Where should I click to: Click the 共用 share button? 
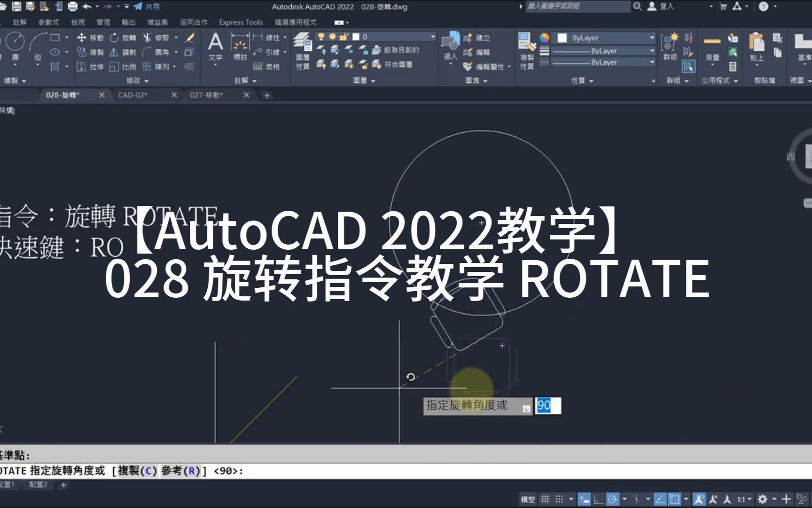tap(148, 7)
